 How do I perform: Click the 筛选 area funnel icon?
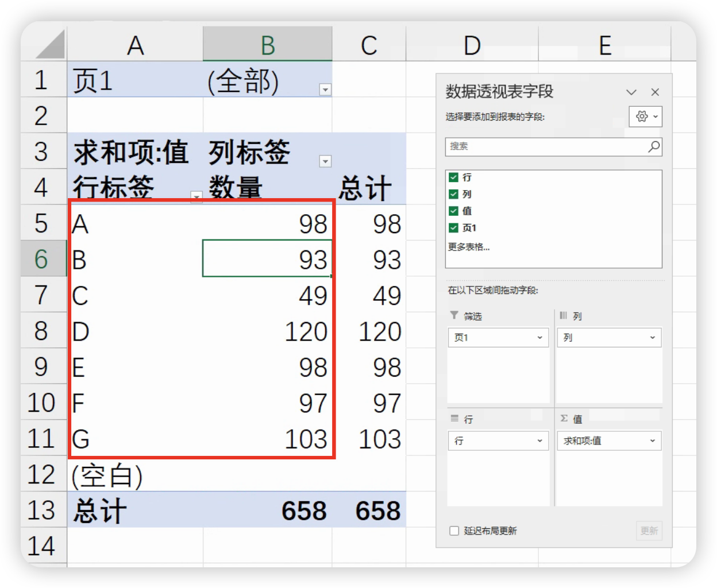click(454, 315)
